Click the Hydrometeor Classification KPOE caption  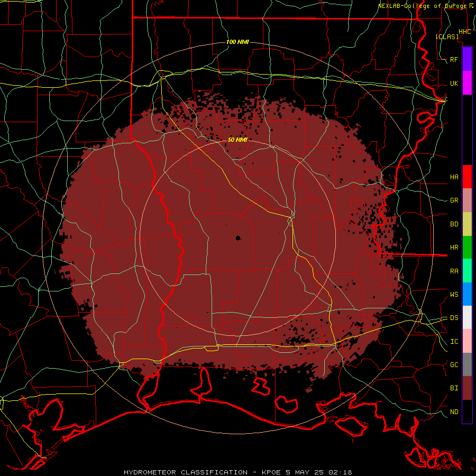tap(238, 472)
